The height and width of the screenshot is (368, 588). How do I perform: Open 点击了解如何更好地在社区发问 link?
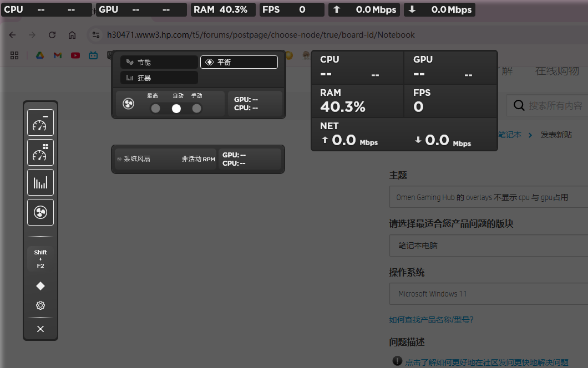tap(486, 362)
